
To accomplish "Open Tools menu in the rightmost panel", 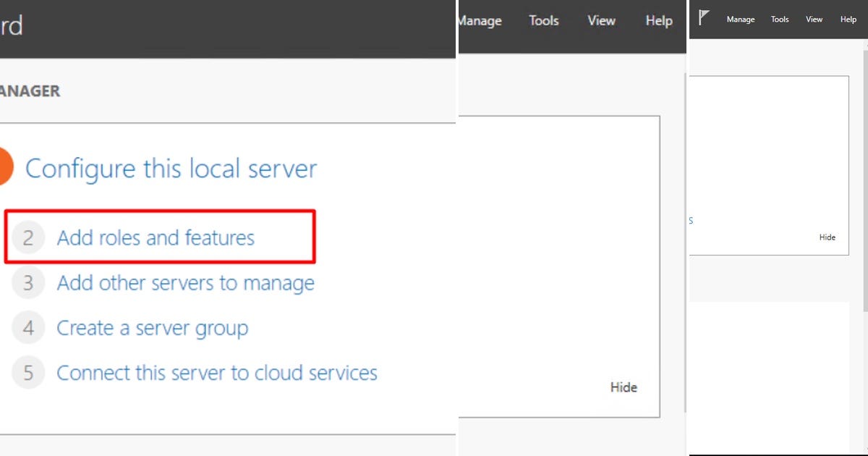I will click(x=779, y=19).
